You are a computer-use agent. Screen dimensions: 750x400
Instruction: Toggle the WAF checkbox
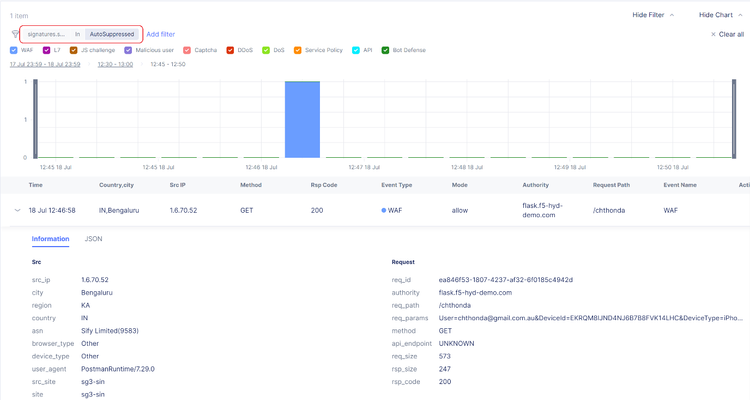[x=13, y=50]
